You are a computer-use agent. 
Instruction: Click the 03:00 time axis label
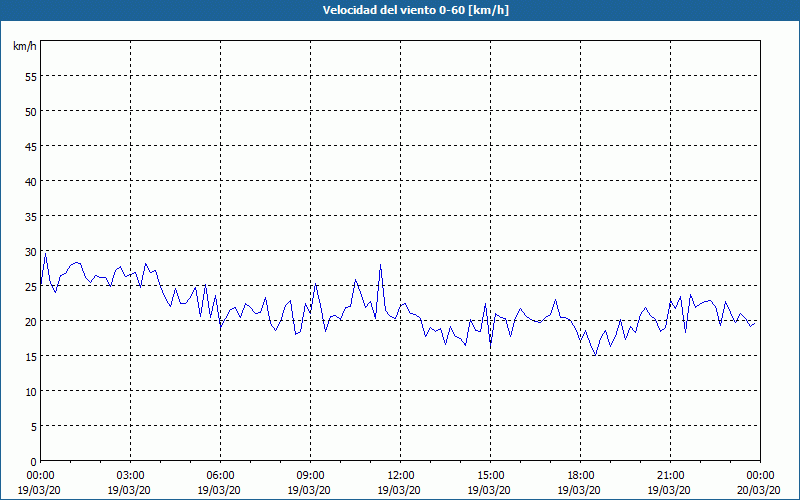point(131,476)
